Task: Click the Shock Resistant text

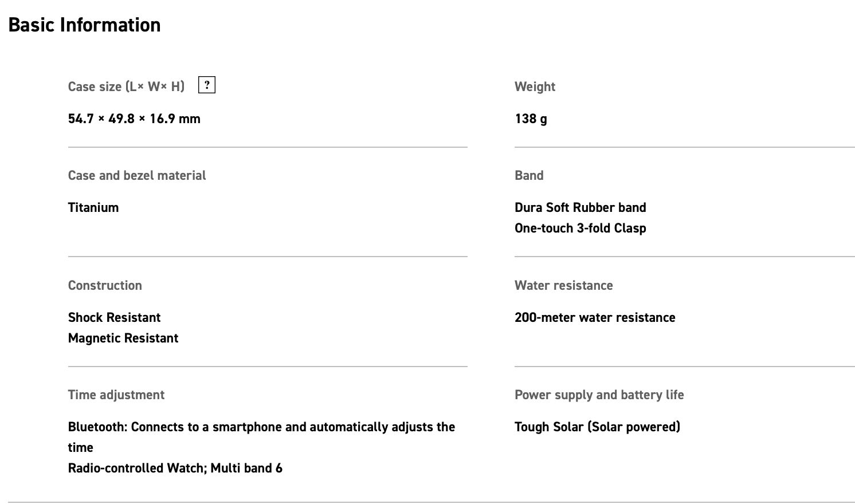Action: 114,317
